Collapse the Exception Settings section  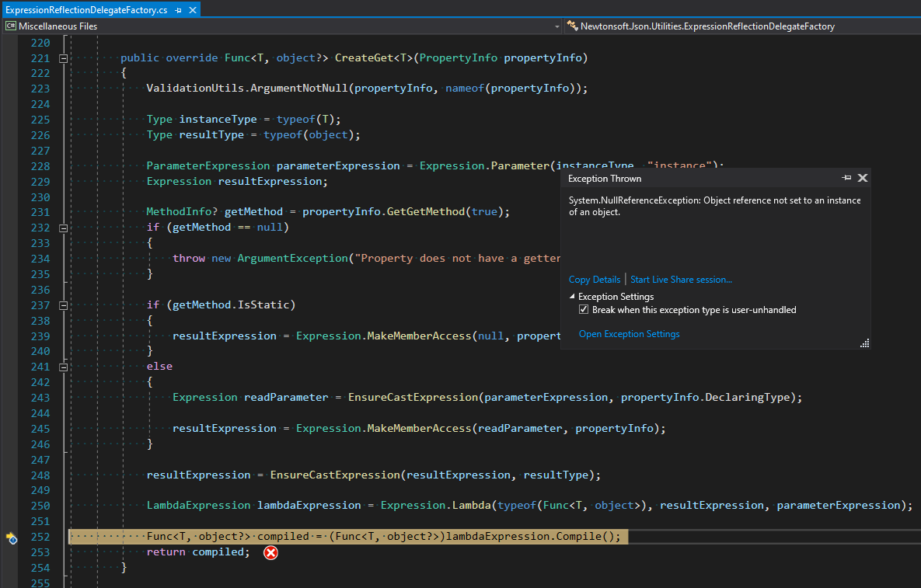(571, 296)
